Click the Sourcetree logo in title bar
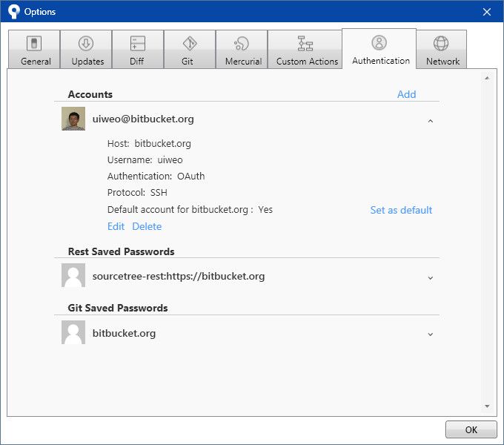The height and width of the screenshot is (445, 504). [x=14, y=12]
